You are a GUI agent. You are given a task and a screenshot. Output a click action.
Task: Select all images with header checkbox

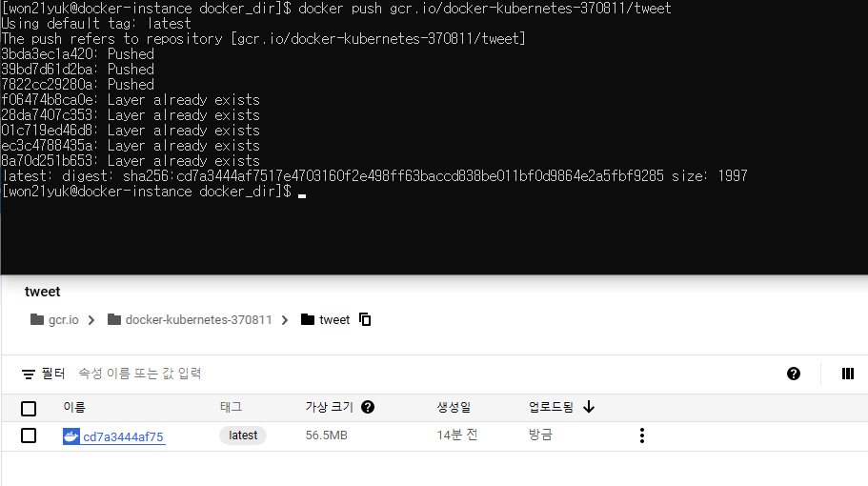pos(29,409)
